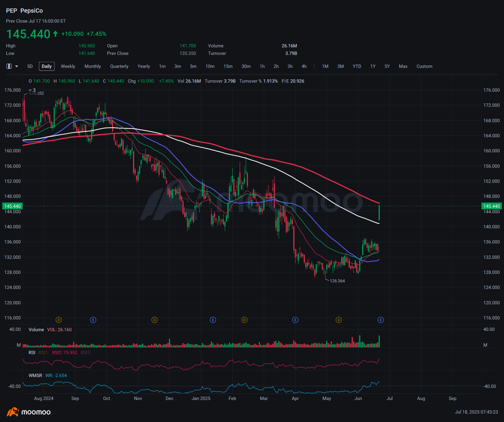This screenshot has height=422, width=504.
Task: Click the RSI indicator label
Action: tap(32, 353)
